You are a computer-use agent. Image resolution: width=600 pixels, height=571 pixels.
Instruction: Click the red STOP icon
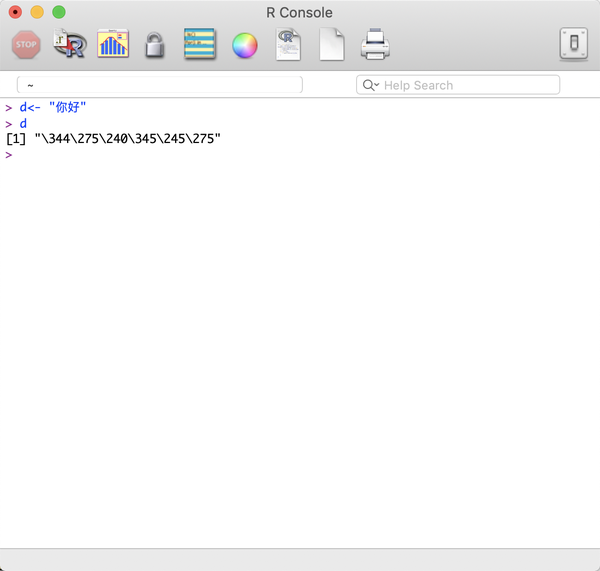pos(26,45)
